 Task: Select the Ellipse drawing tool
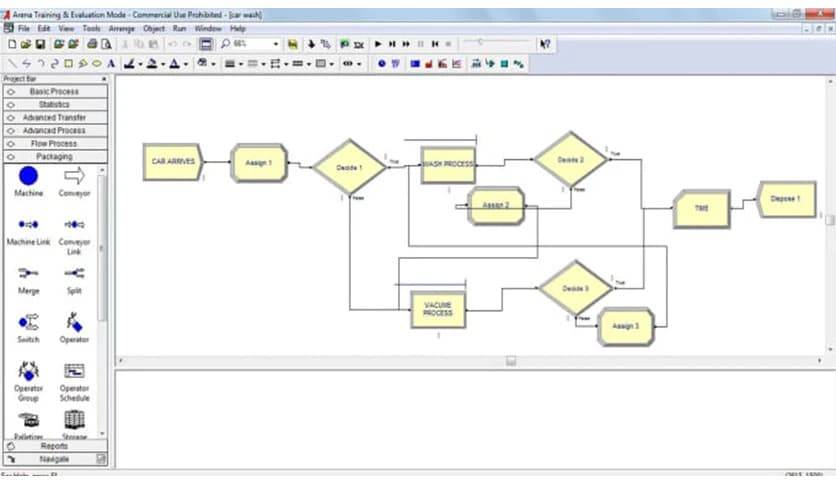97,64
